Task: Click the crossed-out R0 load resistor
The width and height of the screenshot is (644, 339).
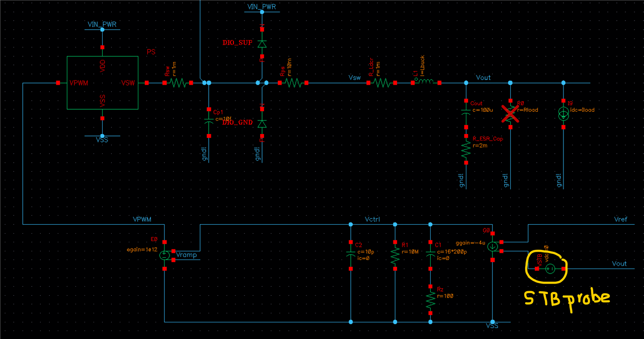Action: [510, 114]
